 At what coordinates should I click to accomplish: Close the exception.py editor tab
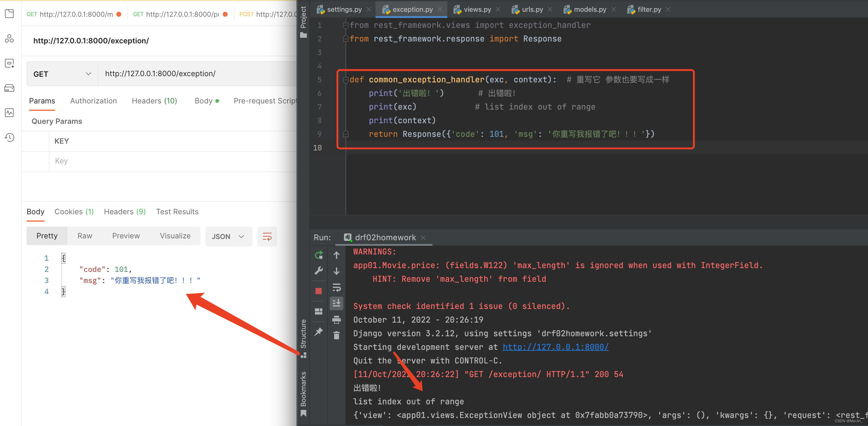pos(440,10)
